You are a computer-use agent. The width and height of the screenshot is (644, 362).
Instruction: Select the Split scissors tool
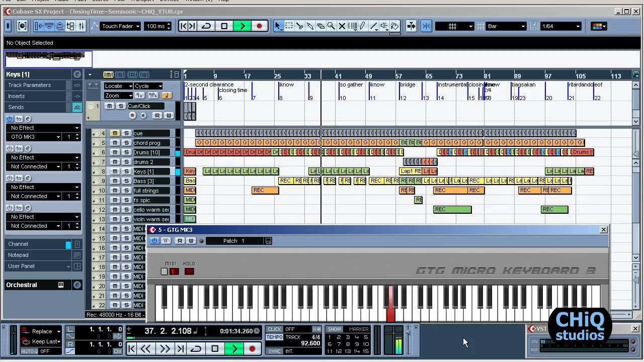[x=299, y=26]
